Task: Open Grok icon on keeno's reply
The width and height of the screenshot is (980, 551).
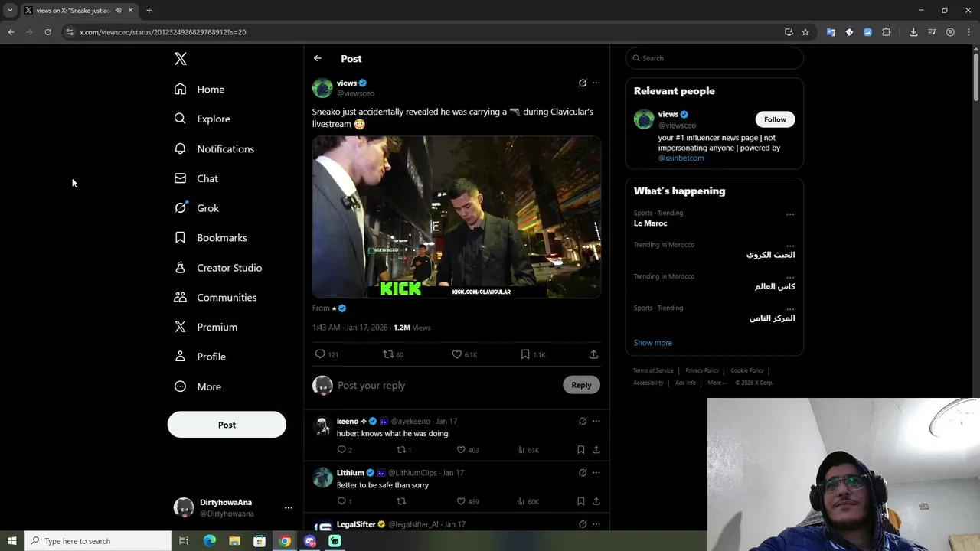Action: [583, 421]
